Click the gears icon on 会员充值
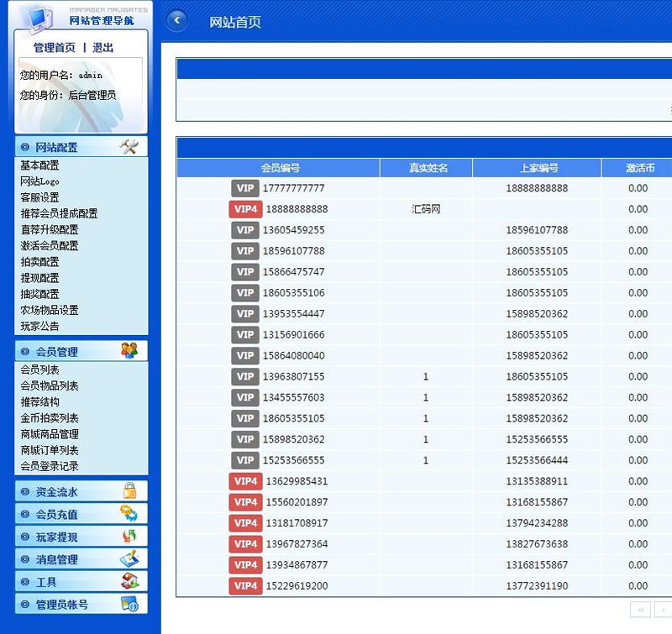Viewport: 672px width, 634px height. [x=129, y=514]
